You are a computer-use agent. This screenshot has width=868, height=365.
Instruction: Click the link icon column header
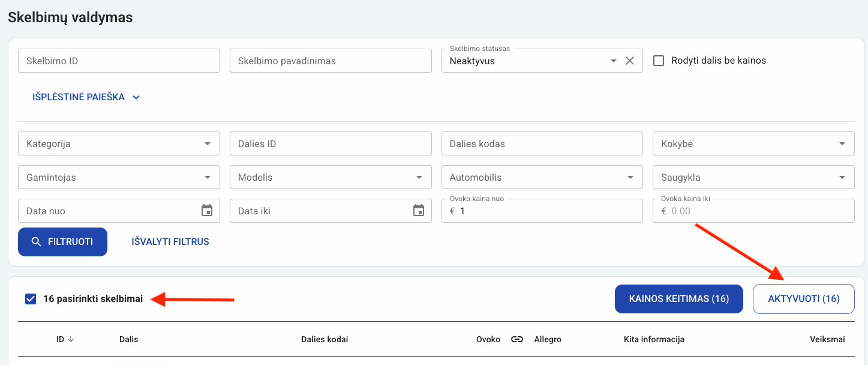pyautogui.click(x=517, y=339)
